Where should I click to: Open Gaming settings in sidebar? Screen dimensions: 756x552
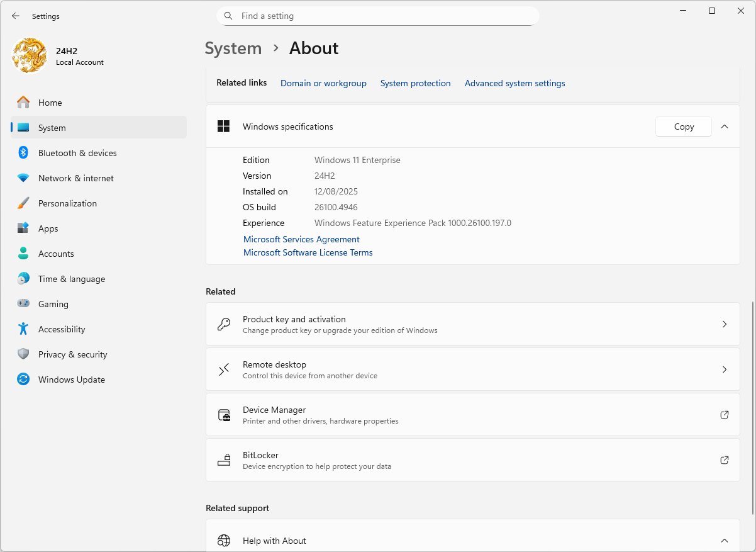click(x=99, y=304)
